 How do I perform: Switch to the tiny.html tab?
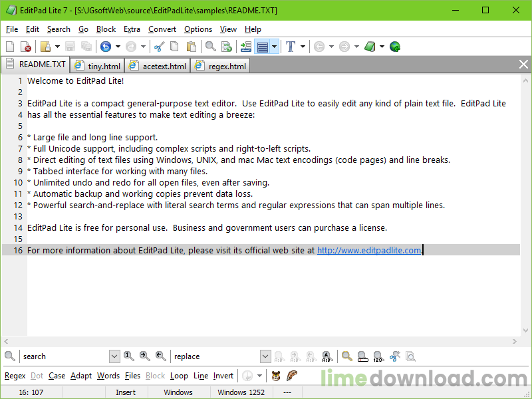click(97, 66)
